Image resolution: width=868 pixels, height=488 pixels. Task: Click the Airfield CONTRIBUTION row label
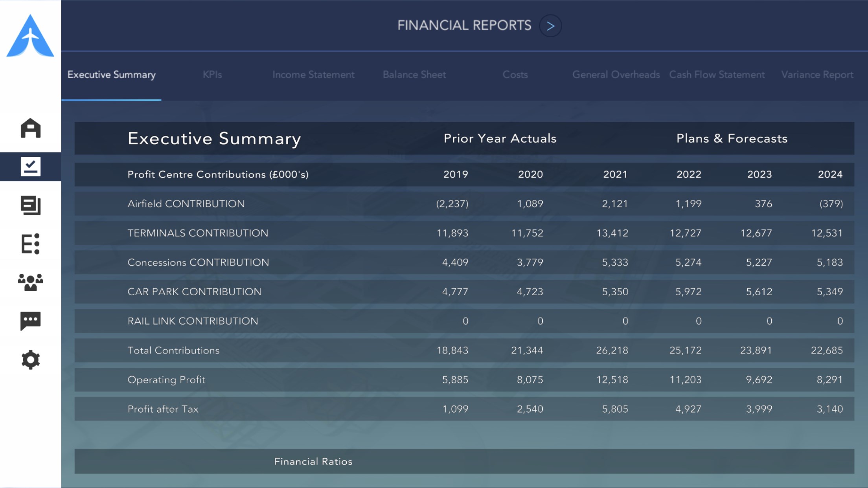tap(186, 204)
